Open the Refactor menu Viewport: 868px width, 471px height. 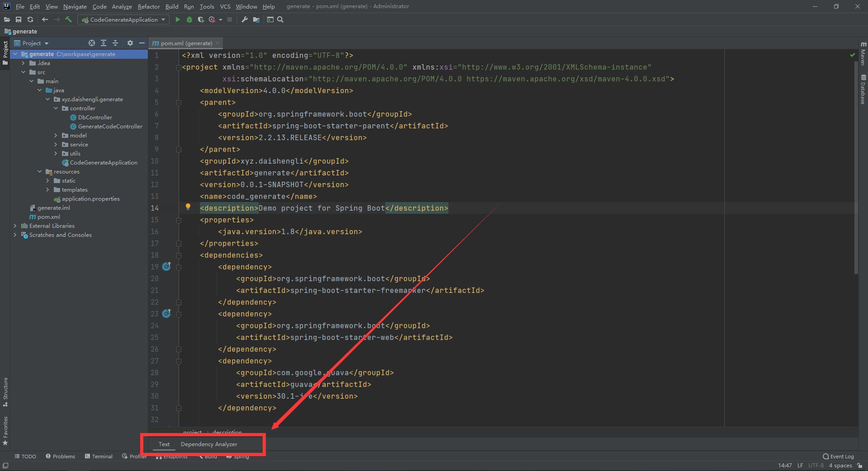pos(149,6)
